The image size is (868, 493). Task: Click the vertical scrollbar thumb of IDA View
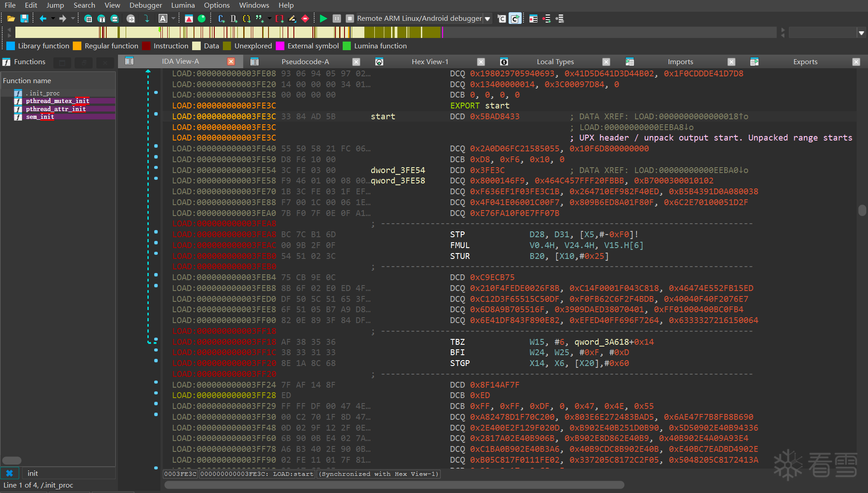[x=862, y=211]
